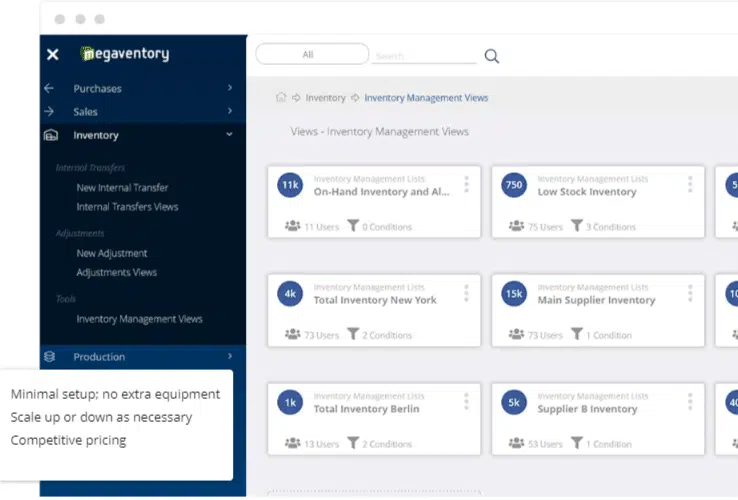Open the Main Supplier Inventory view
738x500 pixels.
coord(596,300)
